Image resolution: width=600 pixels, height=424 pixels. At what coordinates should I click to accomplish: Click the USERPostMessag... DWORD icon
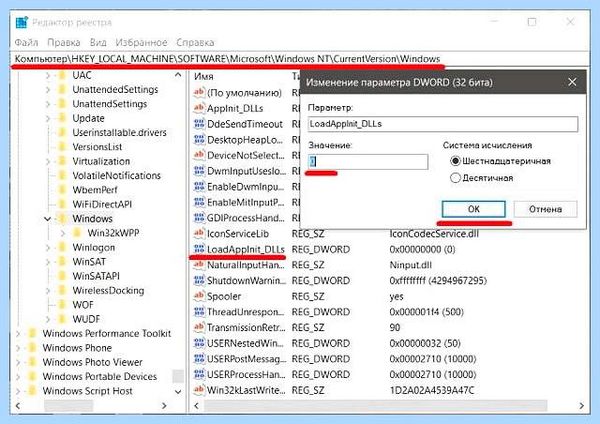tap(199, 359)
